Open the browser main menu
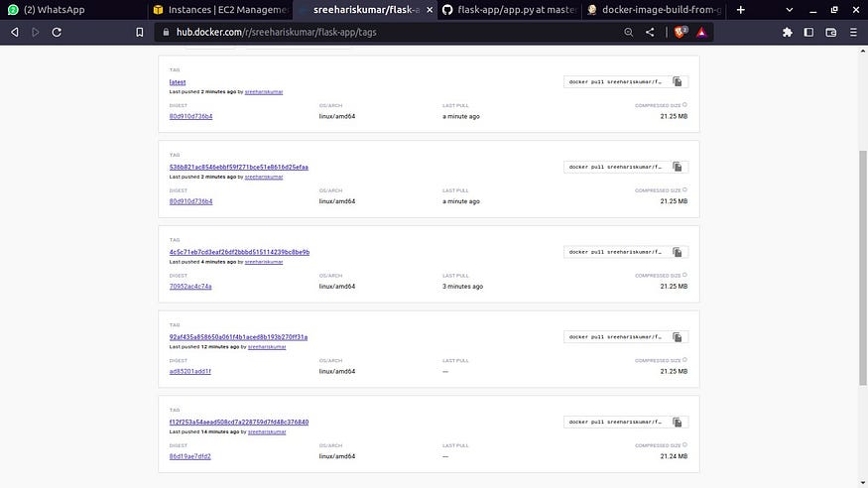Viewport: 868px width, 488px height. [x=853, y=33]
